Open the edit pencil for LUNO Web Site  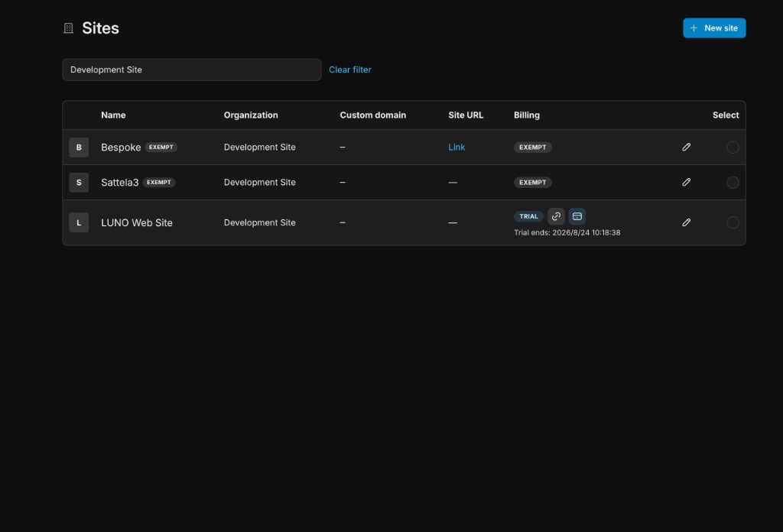[x=686, y=222]
